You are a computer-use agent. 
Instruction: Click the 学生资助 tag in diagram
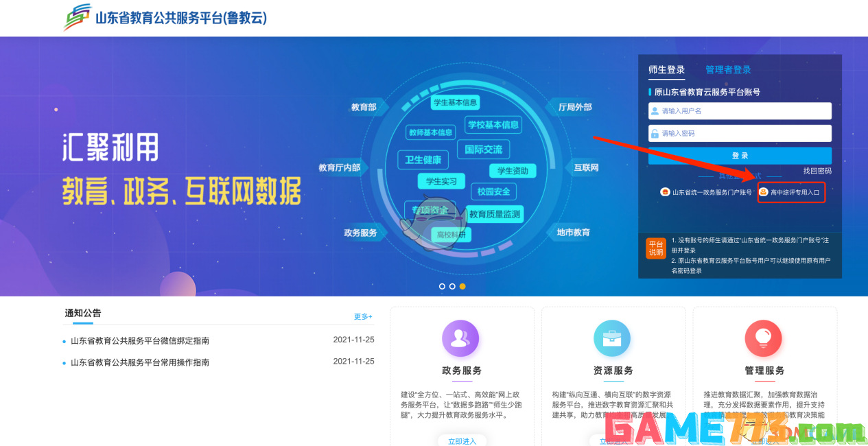pyautogui.click(x=513, y=171)
